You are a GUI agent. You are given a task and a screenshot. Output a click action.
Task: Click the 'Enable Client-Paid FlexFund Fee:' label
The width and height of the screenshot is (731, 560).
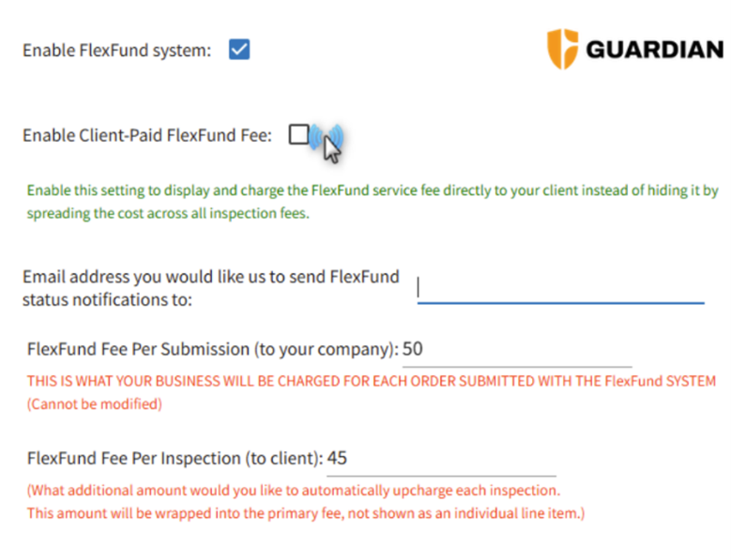point(147,135)
